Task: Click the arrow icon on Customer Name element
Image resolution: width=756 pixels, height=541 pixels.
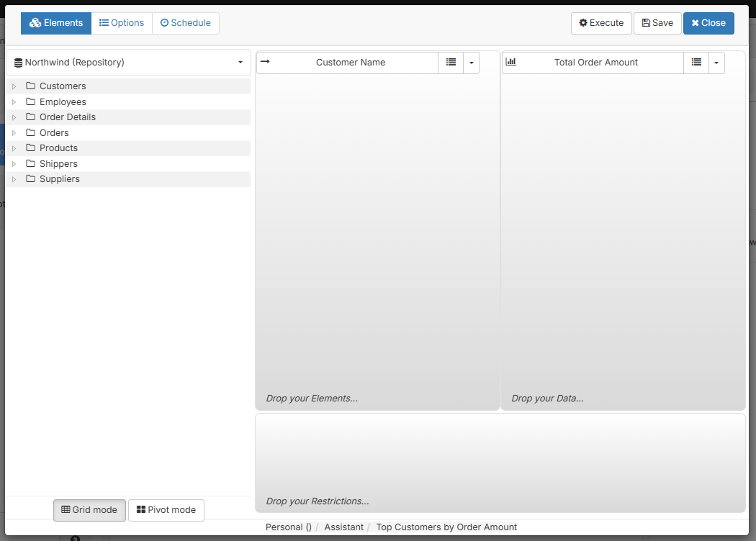Action: (265, 62)
